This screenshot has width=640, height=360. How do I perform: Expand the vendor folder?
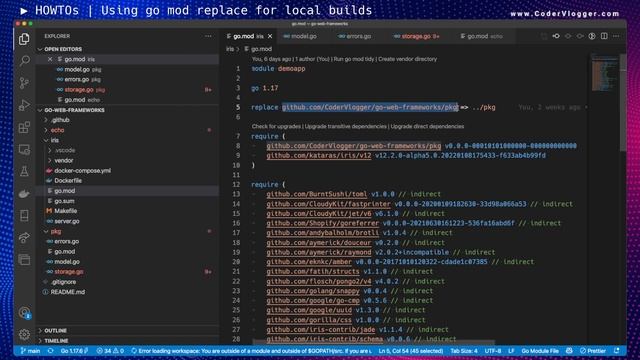(x=63, y=160)
